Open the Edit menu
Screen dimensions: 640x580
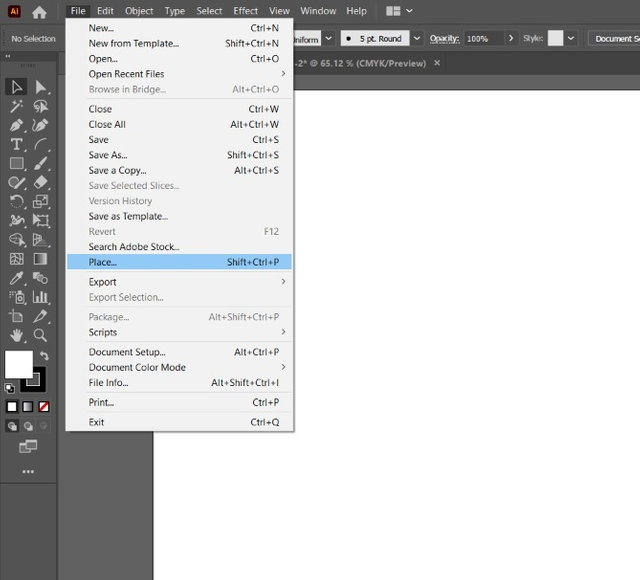[x=105, y=11]
